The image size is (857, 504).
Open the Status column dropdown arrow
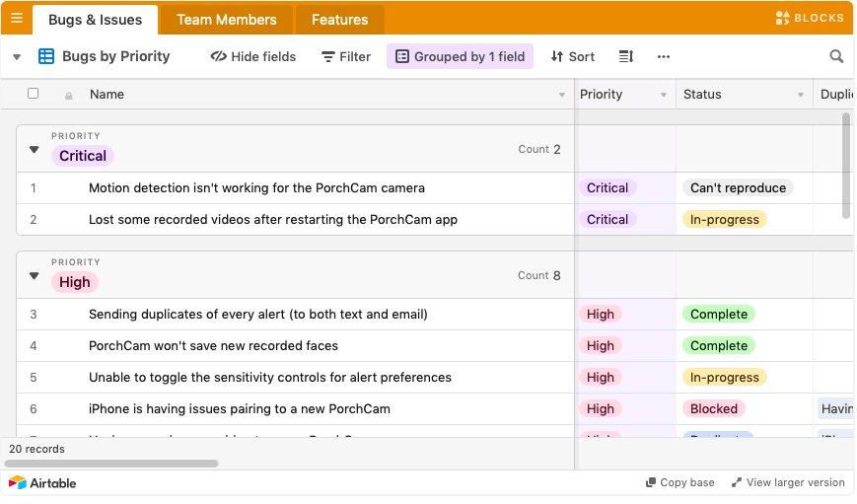801,95
